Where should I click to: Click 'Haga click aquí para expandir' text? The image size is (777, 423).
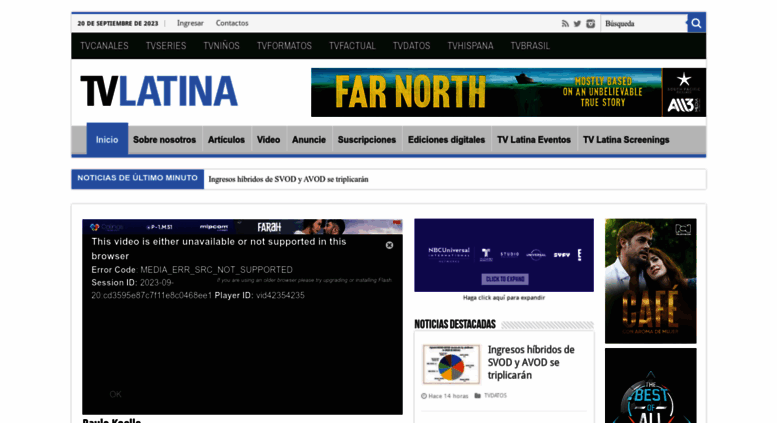504,298
